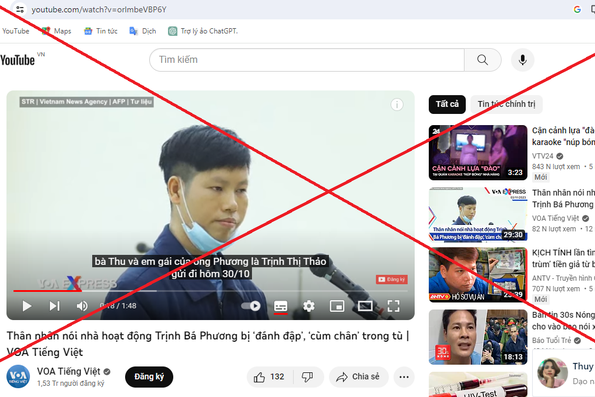Viewport: 595px width, 397px height.
Task: Mute the video using the speaker icon
Action: coord(82,306)
